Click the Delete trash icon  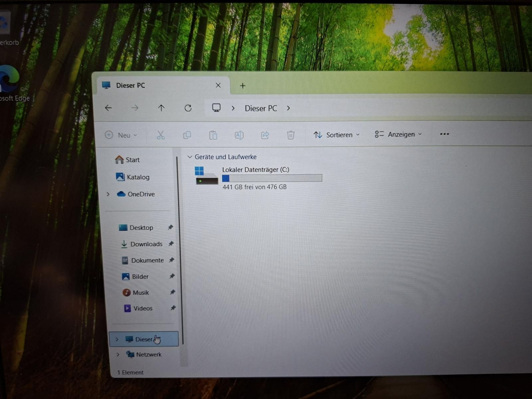[x=290, y=135]
